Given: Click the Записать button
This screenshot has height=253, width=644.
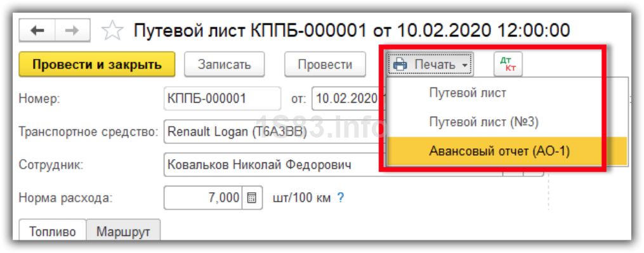Looking at the screenshot, I should click(x=224, y=65).
